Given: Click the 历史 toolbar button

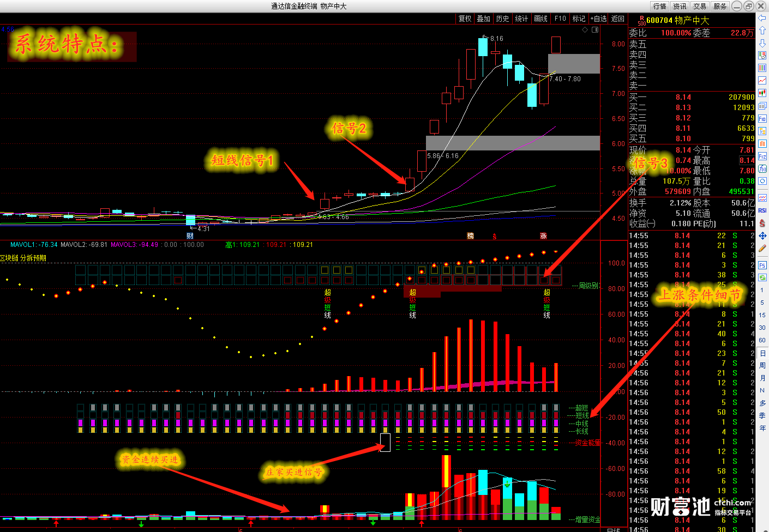Looking at the screenshot, I should click(x=503, y=19).
